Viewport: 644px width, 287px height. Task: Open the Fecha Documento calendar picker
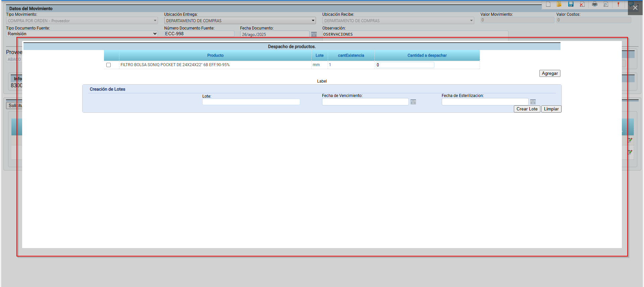point(314,35)
